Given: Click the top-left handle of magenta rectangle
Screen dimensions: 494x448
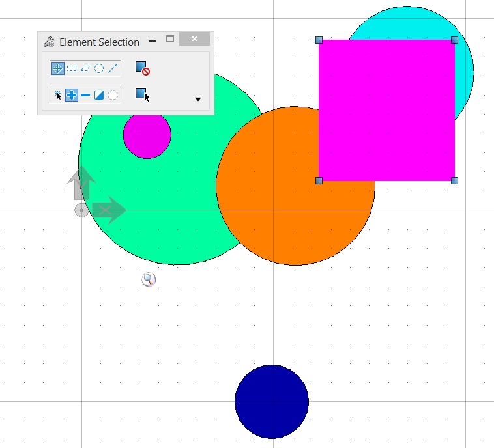Looking at the screenshot, I should tap(319, 40).
